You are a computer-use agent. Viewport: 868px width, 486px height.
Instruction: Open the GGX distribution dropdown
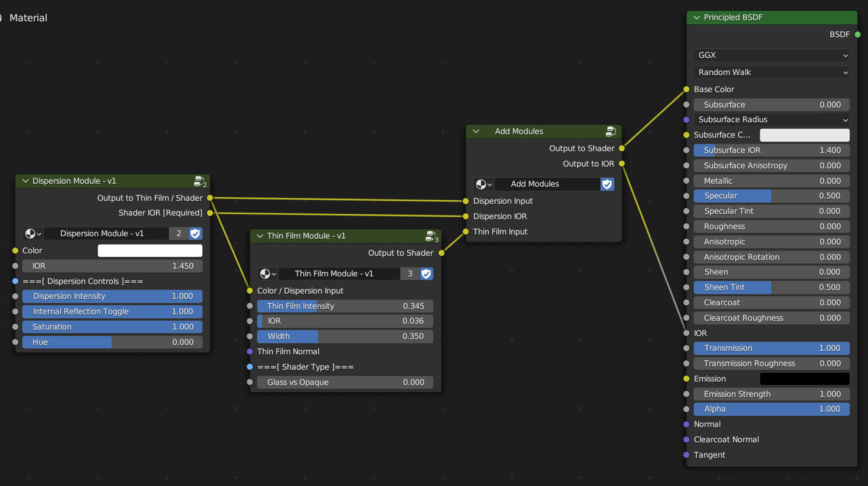coord(771,55)
